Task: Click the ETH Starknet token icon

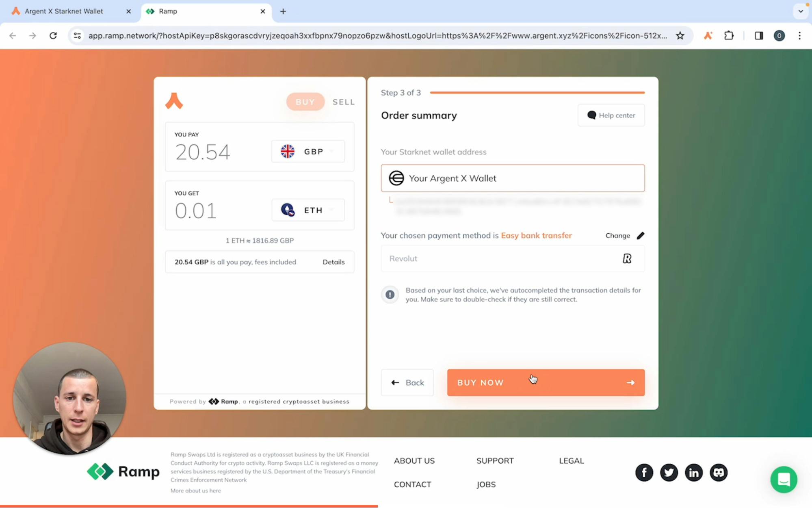Action: (x=288, y=210)
